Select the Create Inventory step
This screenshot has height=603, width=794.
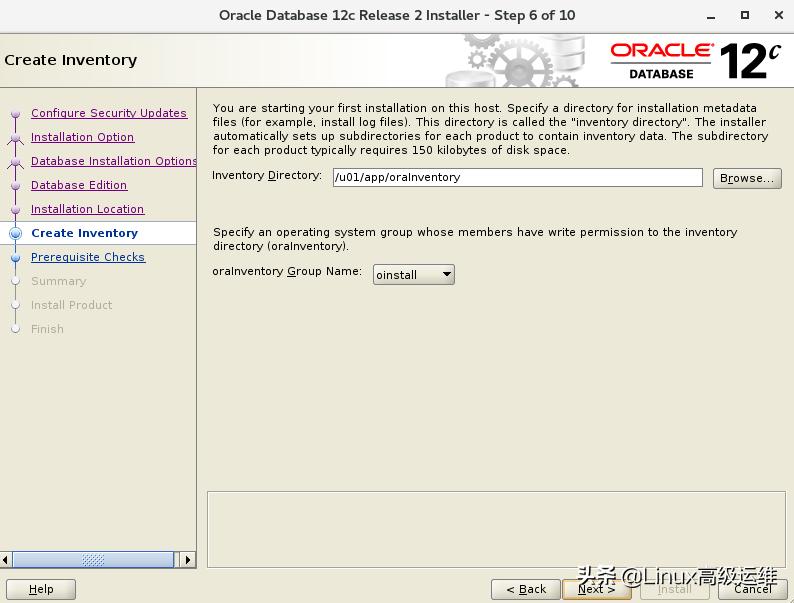pyautogui.click(x=85, y=233)
